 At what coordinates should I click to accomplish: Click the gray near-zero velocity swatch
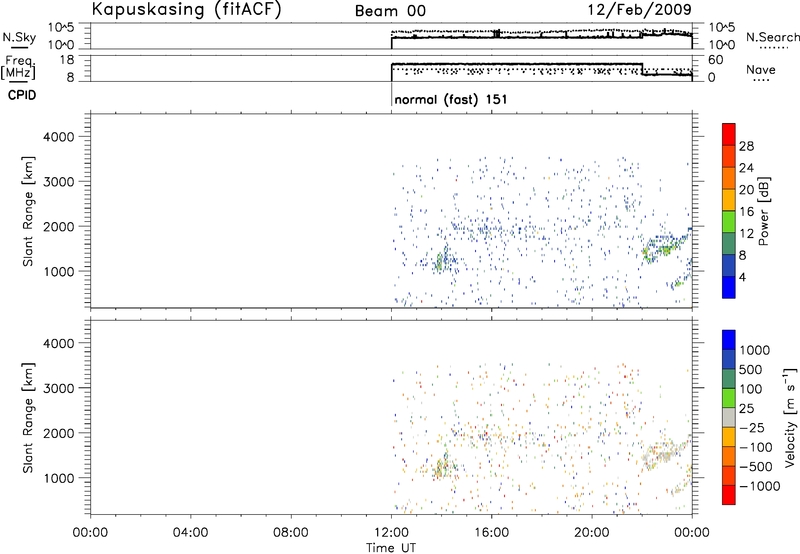(729, 417)
